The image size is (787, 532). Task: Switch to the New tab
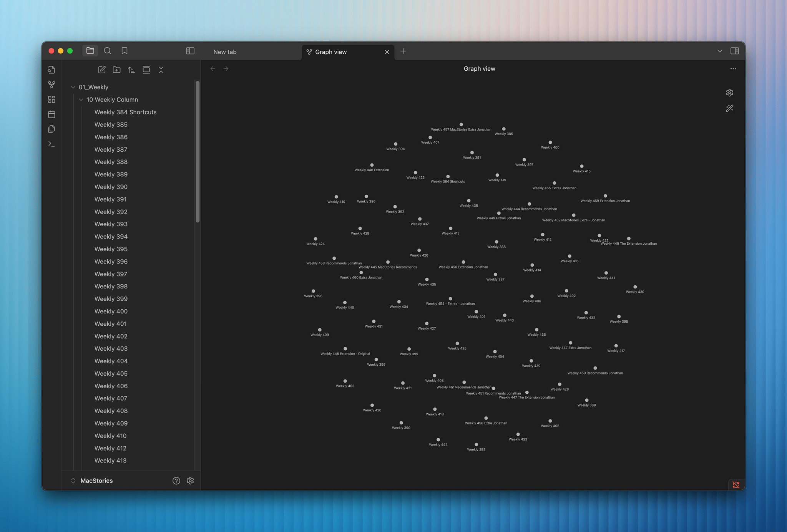point(225,52)
